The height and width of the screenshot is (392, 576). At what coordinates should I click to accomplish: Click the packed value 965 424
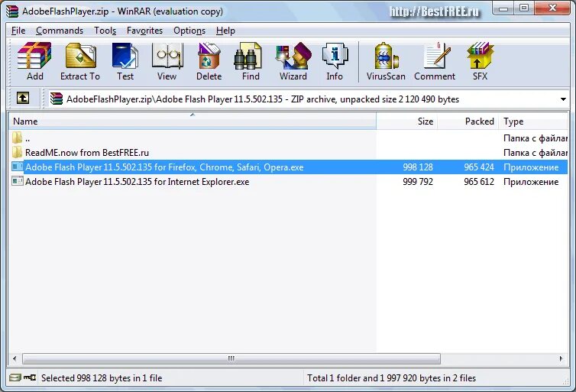(x=479, y=167)
